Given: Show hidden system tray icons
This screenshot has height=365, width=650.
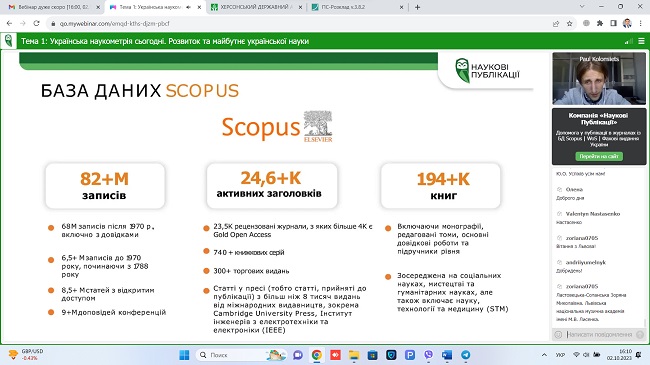Looking at the screenshot, I should 544,355.
